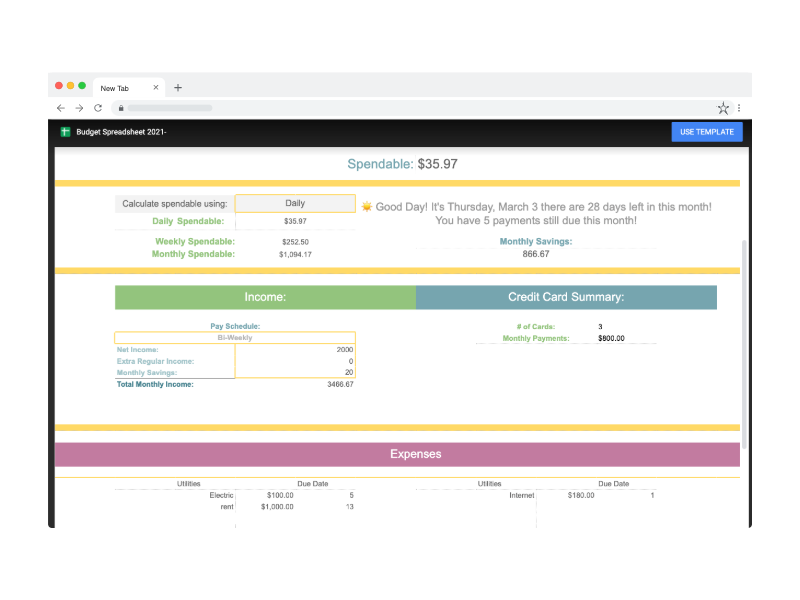Click the Monthly Payments $800.00 value
800x600 pixels.
(611, 338)
